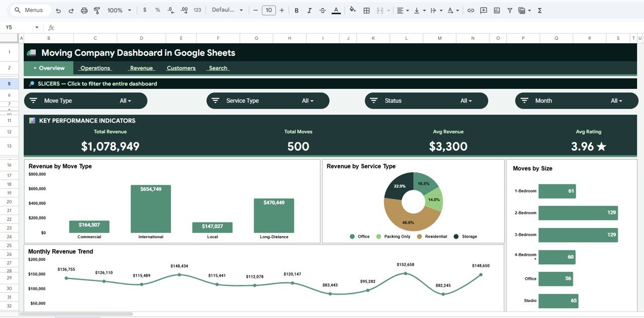The image size is (644, 318).
Task: Expand the merge cells dropdown arrow
Action: point(388,10)
